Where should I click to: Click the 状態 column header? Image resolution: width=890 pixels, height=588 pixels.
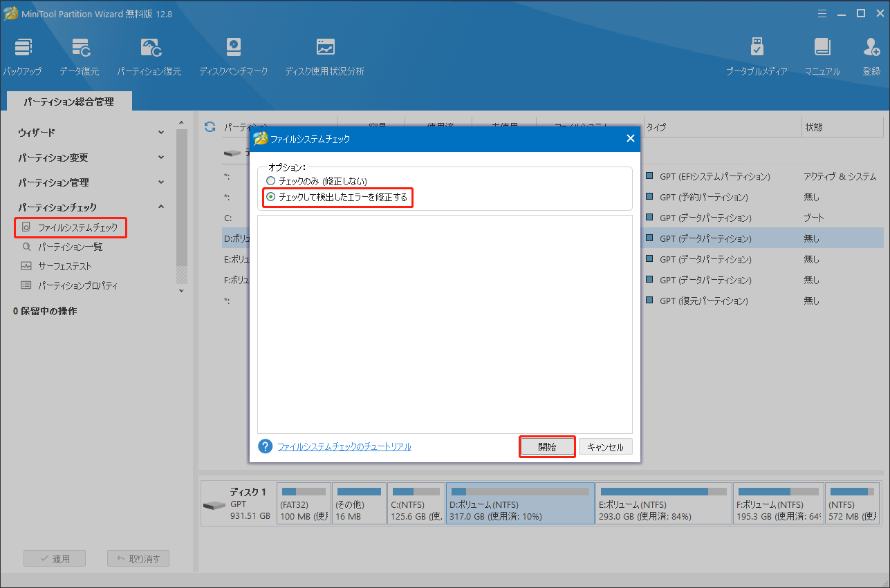[x=841, y=127]
